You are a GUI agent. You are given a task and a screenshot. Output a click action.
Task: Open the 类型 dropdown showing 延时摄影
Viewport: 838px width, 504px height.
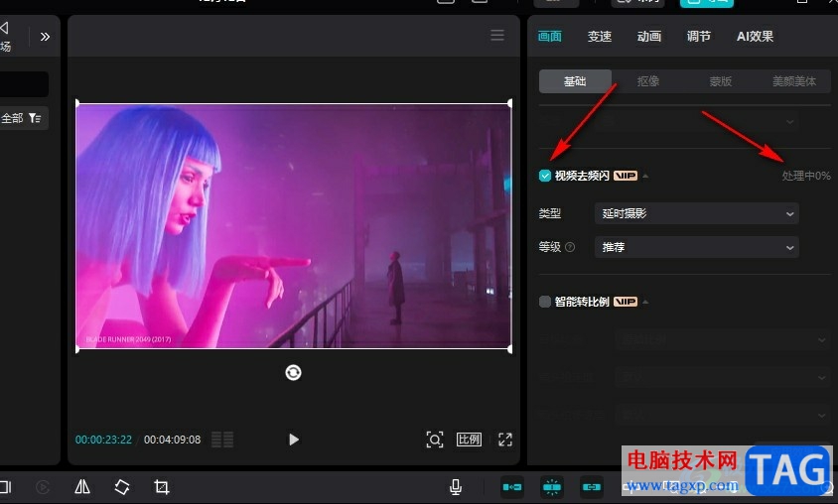pos(696,213)
